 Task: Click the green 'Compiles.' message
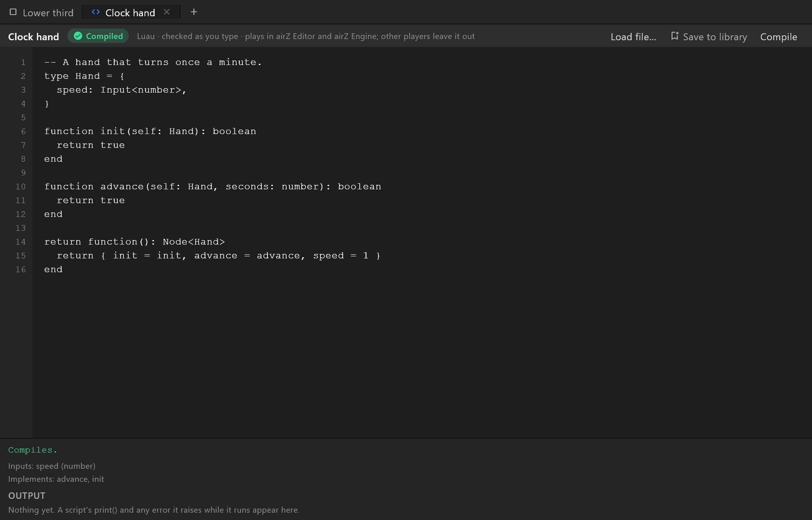[x=33, y=450]
